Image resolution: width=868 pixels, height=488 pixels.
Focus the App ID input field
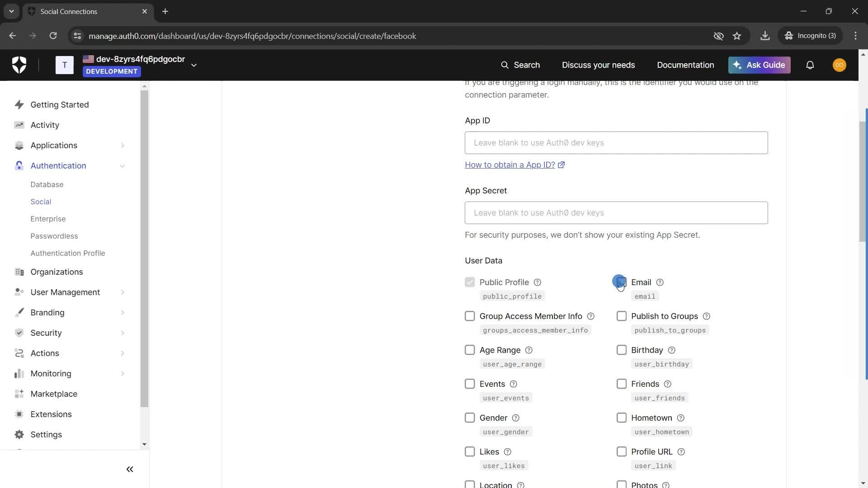616,143
